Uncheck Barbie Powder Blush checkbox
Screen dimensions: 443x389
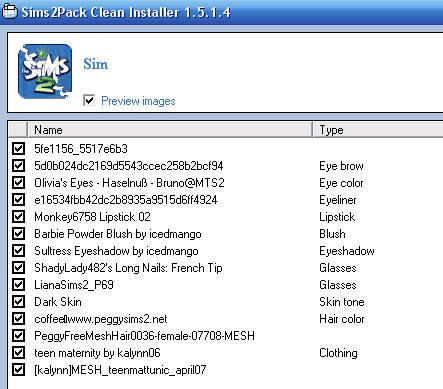[18, 233]
